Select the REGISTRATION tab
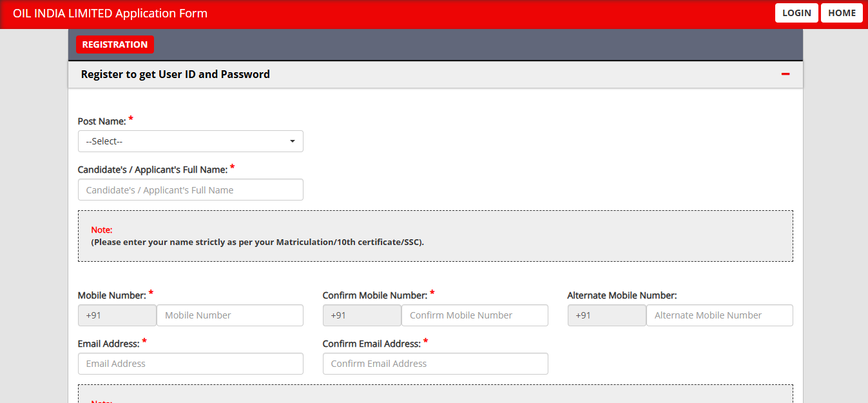This screenshot has height=403, width=868. click(115, 44)
